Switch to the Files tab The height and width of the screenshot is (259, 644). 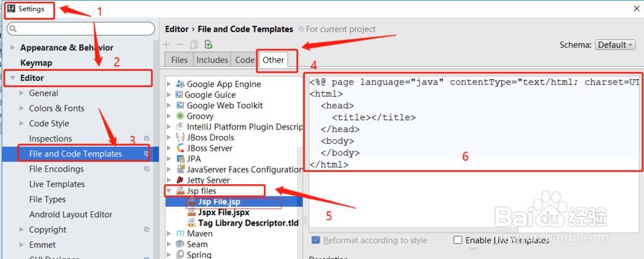pyautogui.click(x=180, y=60)
